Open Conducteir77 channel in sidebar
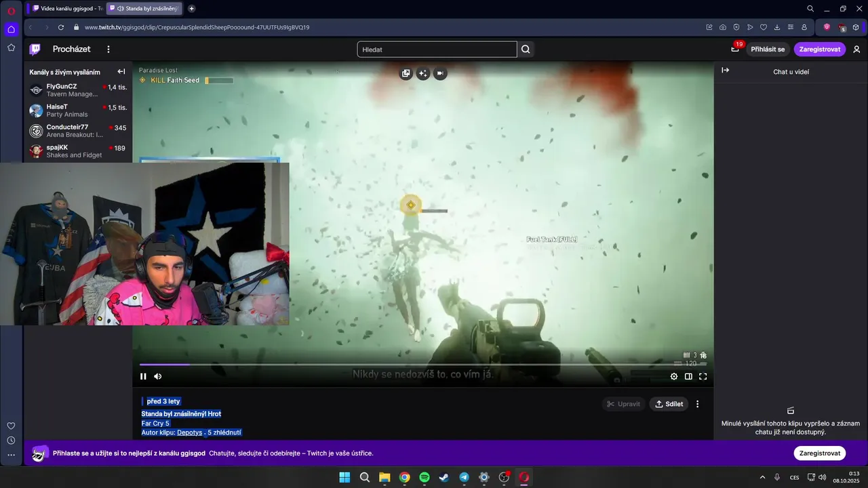The height and width of the screenshot is (488, 868). click(x=78, y=131)
